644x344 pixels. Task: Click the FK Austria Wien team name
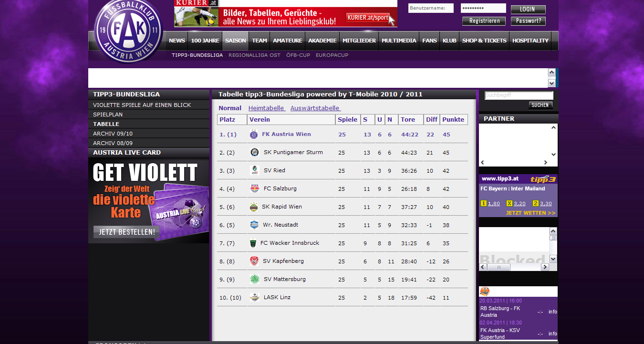click(286, 135)
